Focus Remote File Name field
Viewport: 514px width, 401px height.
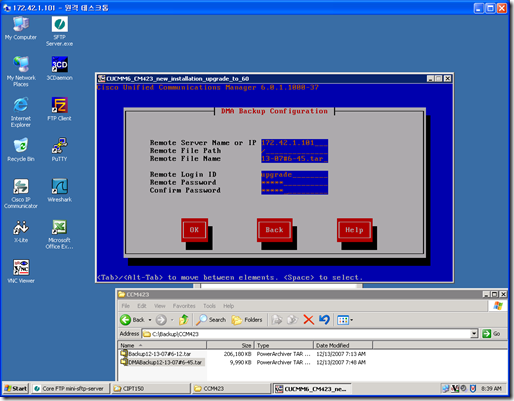(x=294, y=159)
